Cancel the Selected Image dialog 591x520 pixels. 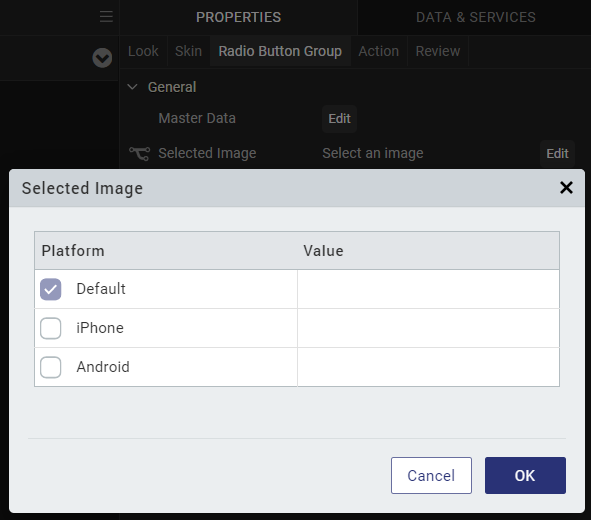[431, 476]
